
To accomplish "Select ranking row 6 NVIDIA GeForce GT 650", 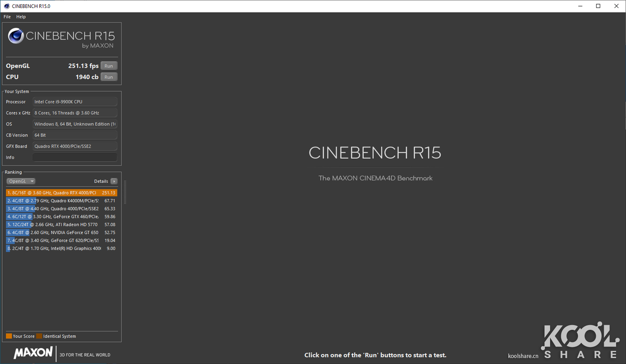I will pos(61,233).
